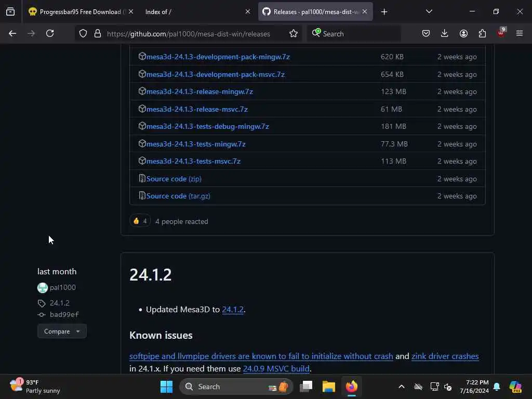Click the 4 people reacted text

click(181, 221)
